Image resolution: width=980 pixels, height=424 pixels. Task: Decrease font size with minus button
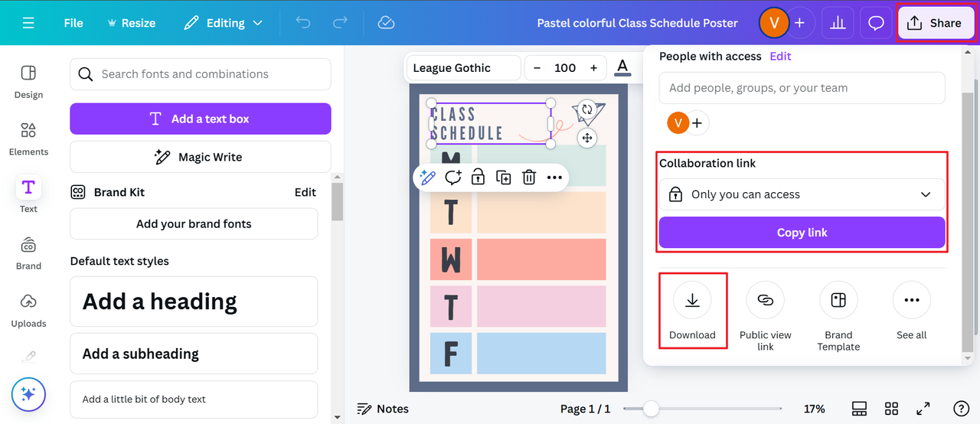pos(537,68)
